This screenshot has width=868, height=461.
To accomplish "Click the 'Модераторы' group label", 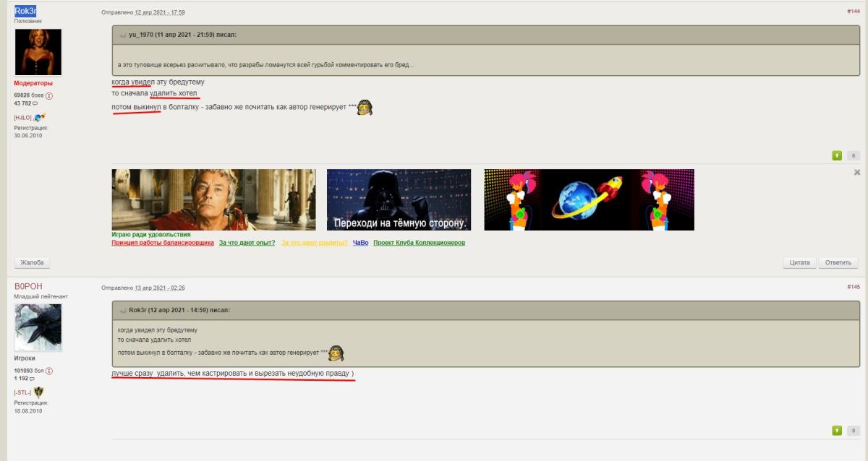I will point(33,83).
